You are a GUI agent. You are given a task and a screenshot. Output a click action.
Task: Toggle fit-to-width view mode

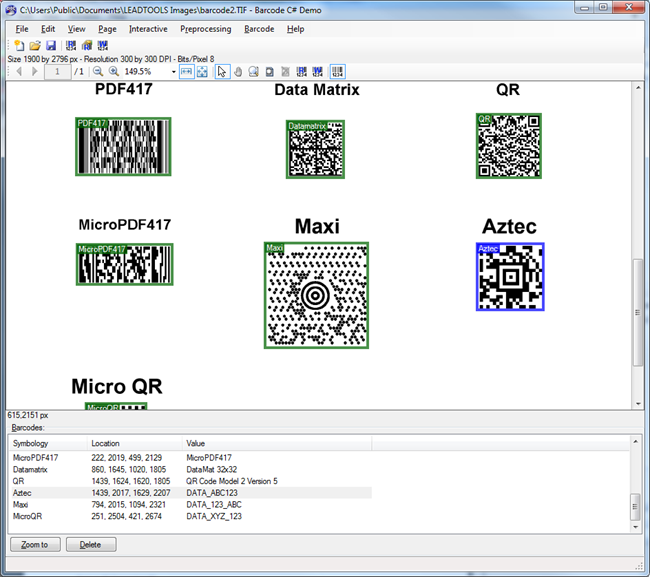[186, 72]
